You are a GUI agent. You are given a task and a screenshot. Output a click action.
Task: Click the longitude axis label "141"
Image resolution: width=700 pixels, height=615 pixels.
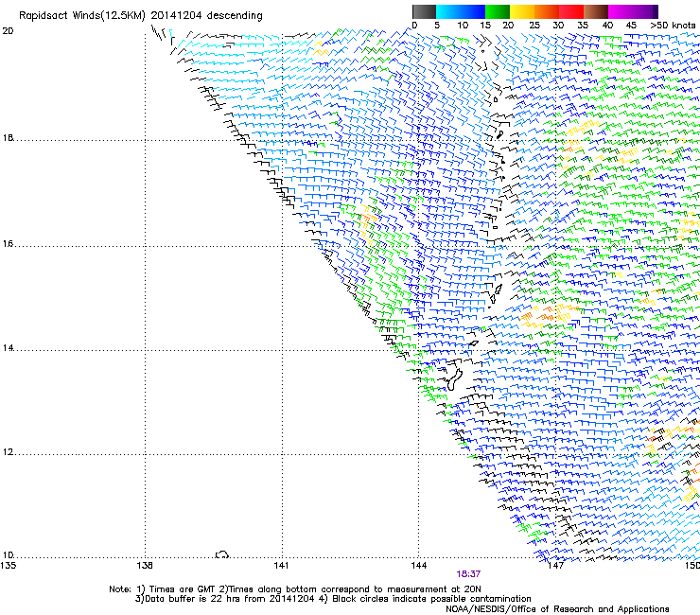pos(281,566)
